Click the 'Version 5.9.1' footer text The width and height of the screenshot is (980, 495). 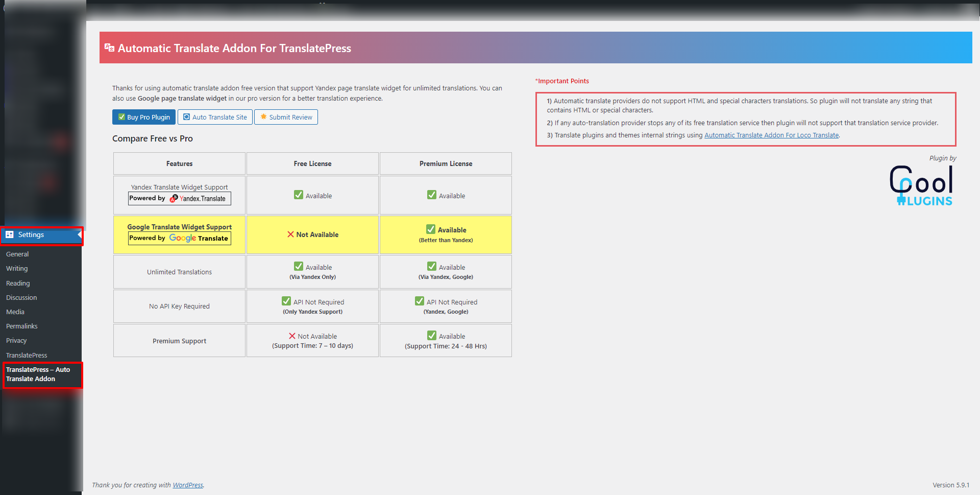pos(951,485)
